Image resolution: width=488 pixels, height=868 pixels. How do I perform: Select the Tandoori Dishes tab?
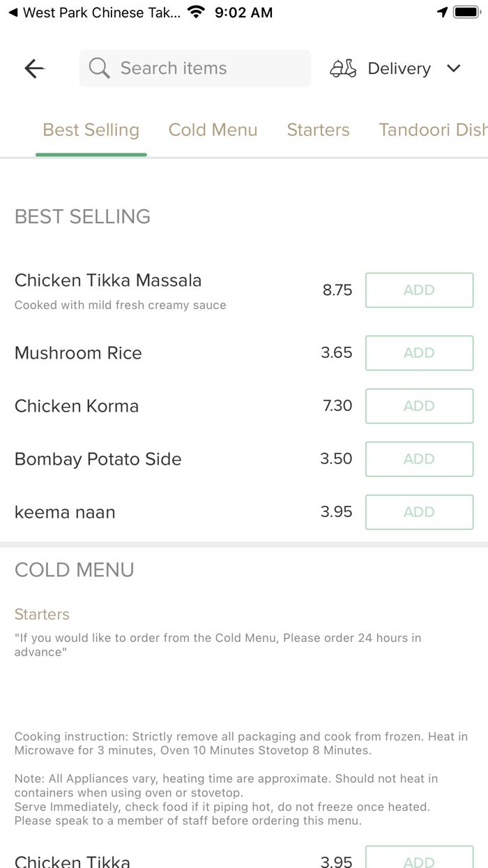click(432, 130)
